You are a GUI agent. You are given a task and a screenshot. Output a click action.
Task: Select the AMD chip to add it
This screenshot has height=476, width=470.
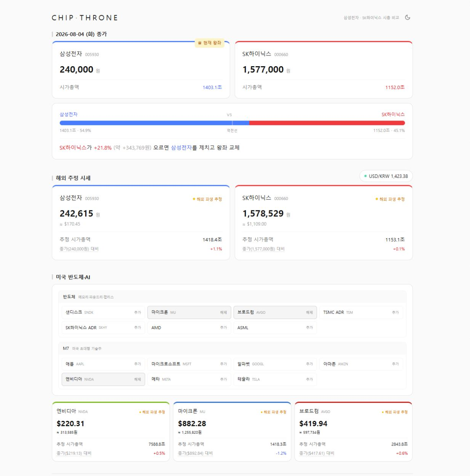click(189, 328)
